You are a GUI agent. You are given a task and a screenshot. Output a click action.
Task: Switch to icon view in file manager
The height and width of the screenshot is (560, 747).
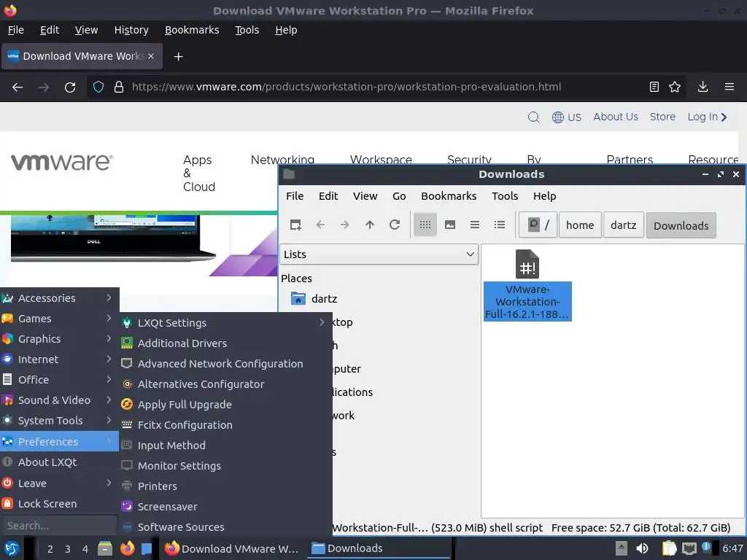[425, 225]
